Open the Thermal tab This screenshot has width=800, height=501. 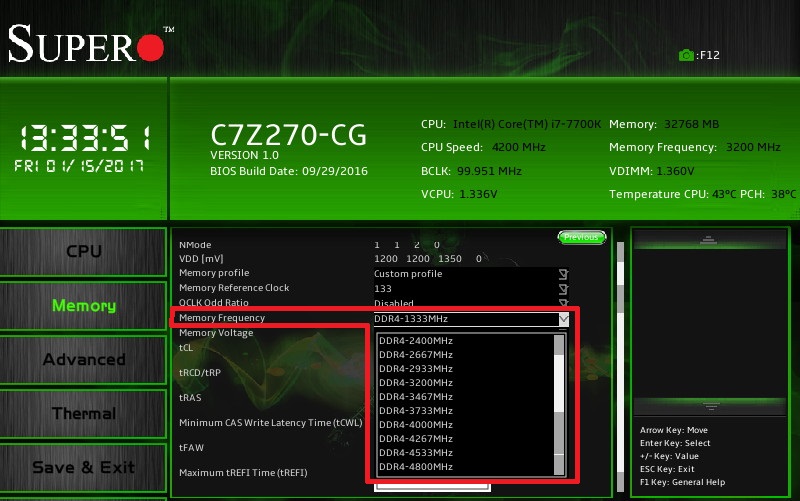(83, 413)
